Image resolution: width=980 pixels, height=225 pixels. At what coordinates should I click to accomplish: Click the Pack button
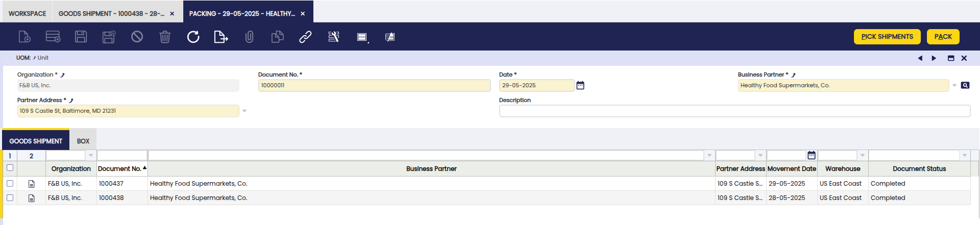pos(943,37)
